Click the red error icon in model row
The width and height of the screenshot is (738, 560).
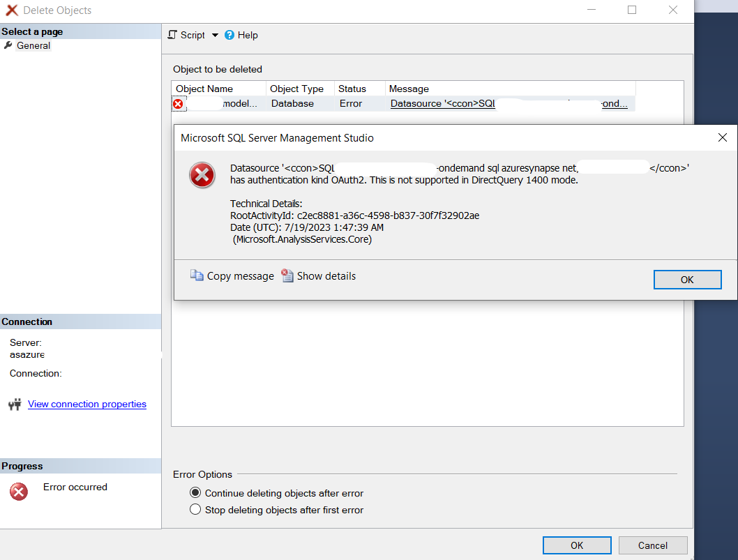[178, 103]
